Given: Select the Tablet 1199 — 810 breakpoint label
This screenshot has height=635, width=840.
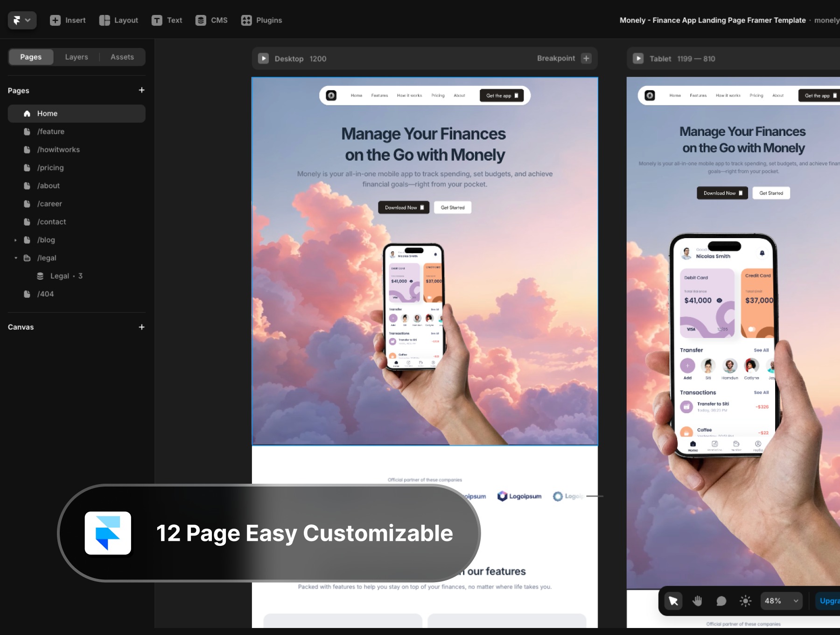Looking at the screenshot, I should click(x=682, y=59).
